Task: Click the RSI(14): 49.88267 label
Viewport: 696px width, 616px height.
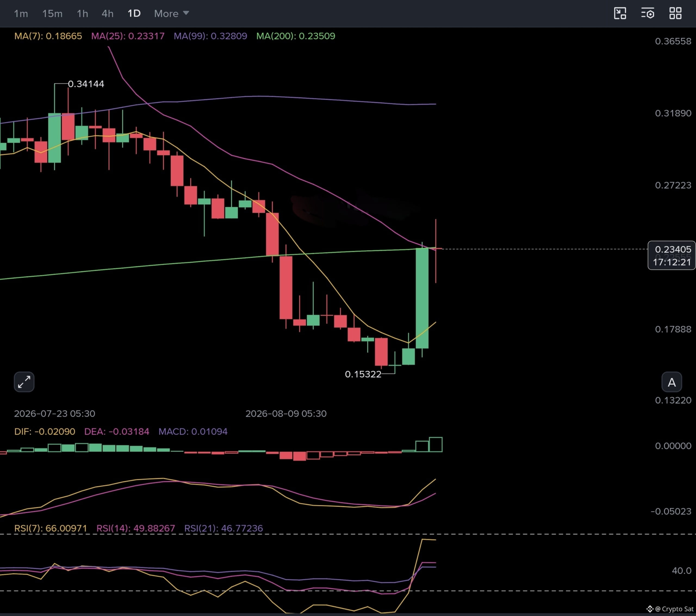Action: 135,528
